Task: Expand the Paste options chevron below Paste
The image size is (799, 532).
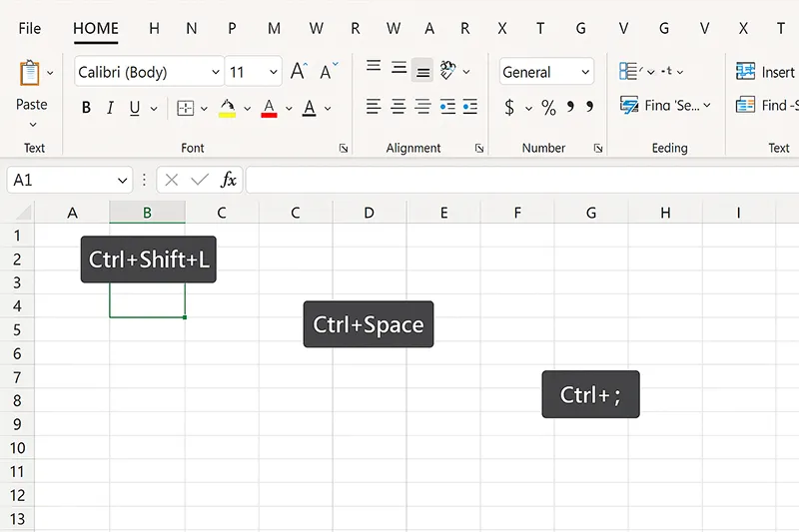Action: coord(33,125)
